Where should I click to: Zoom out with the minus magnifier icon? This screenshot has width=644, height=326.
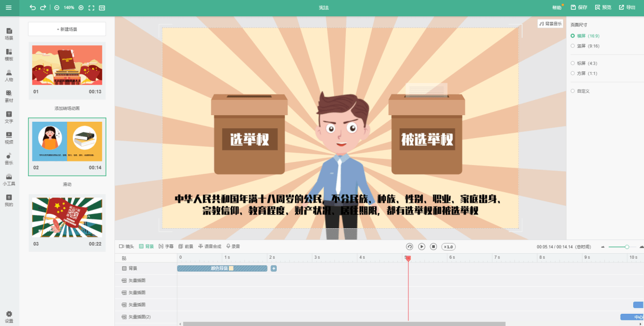[56, 8]
